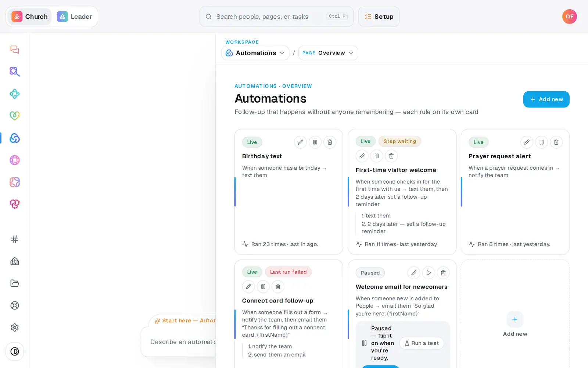Open the people search sidebar icon
588x368 pixels.
[15, 72]
